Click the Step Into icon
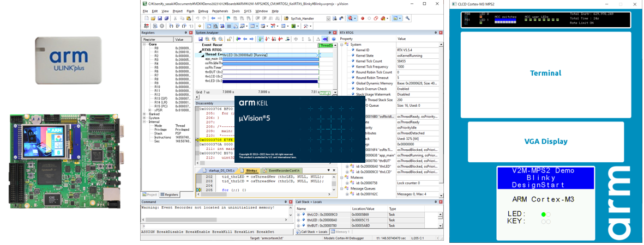This screenshot has width=644, height=245. [171, 26]
